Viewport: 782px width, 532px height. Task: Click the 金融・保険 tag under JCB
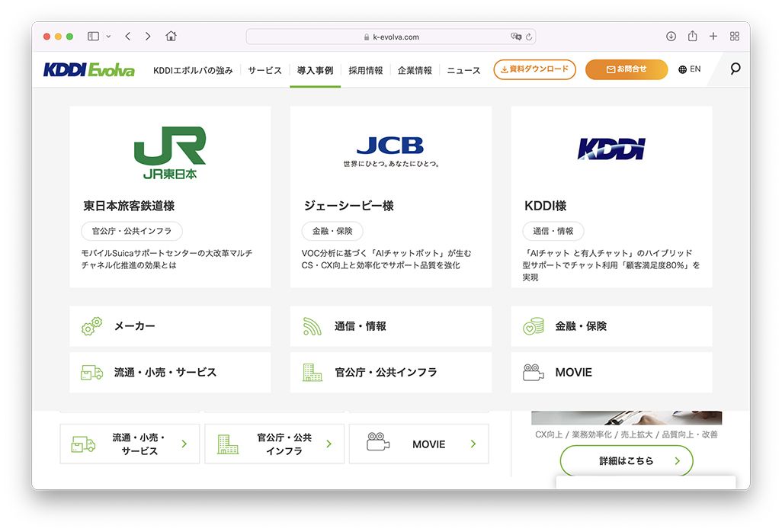click(x=332, y=231)
